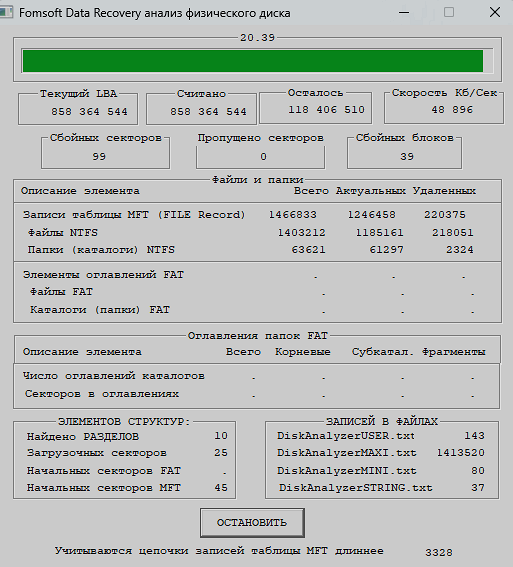Click the green analysis progress bar
The image size is (513, 567).
[257, 61]
